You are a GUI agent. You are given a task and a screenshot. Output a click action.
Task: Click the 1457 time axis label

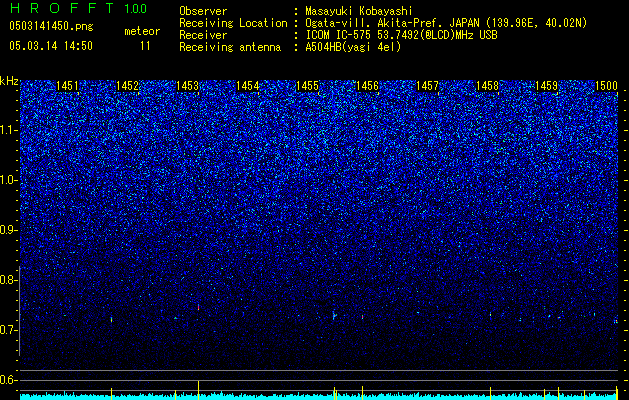pyautogui.click(x=428, y=85)
